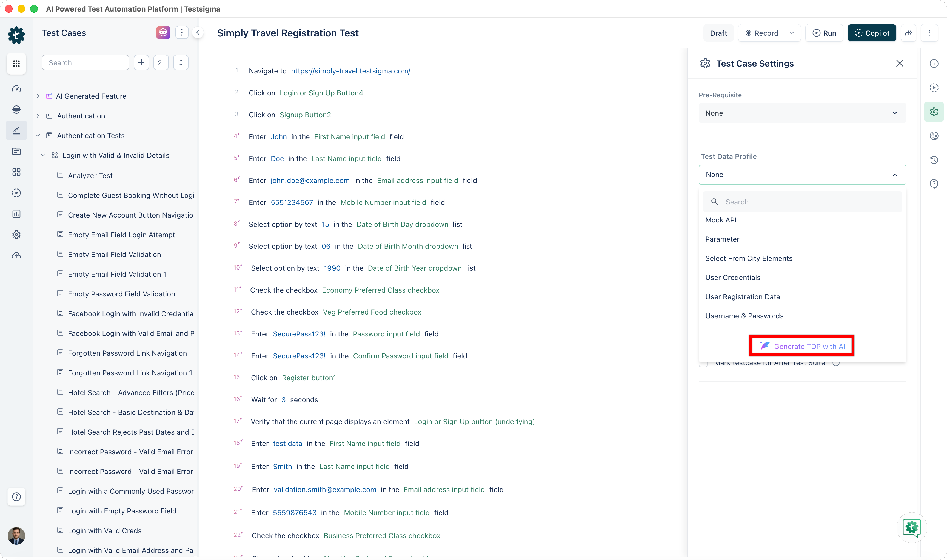Expand the AI Generated Feature folder
The width and height of the screenshot is (947, 560).
38,96
